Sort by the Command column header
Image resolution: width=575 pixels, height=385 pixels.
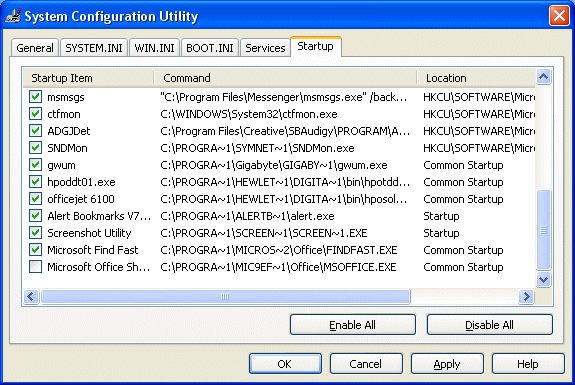point(285,78)
